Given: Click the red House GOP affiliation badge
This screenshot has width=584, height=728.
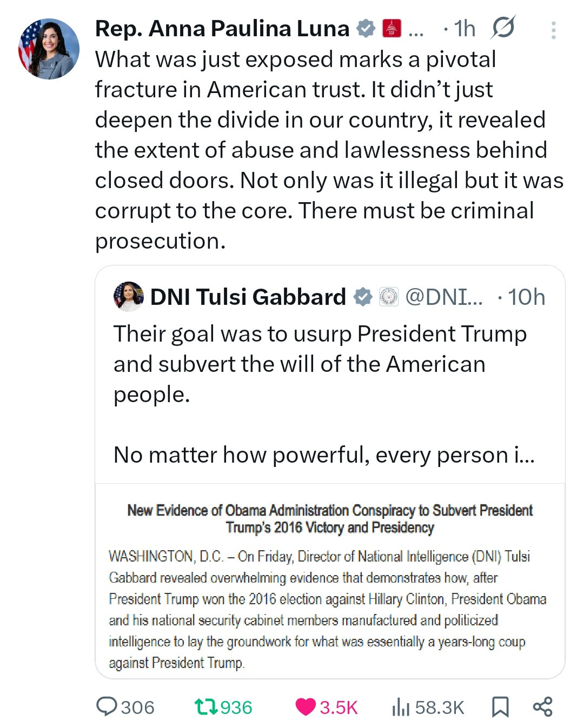Looking at the screenshot, I should pyautogui.click(x=391, y=29).
